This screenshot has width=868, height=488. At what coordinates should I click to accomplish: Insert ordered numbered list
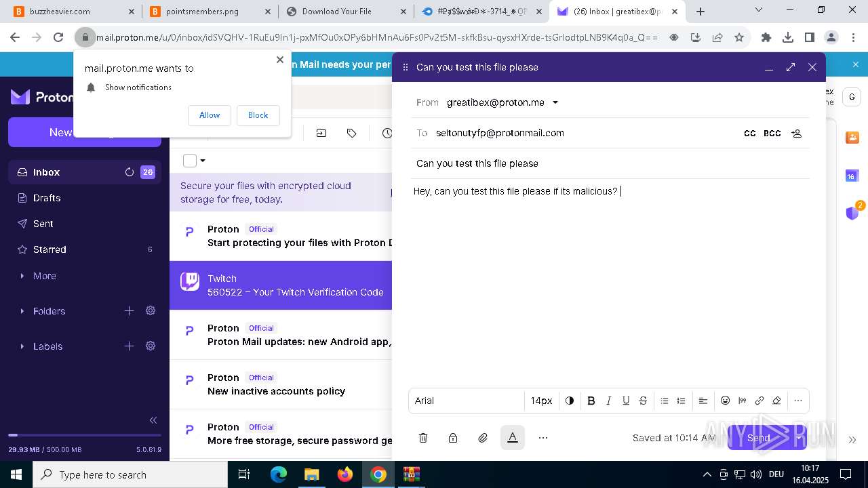pyautogui.click(x=682, y=401)
